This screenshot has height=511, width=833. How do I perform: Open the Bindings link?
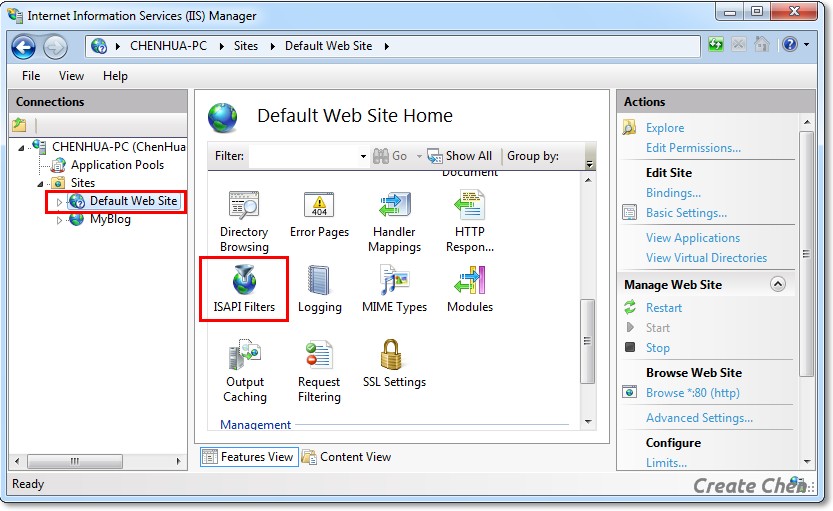pos(673,193)
